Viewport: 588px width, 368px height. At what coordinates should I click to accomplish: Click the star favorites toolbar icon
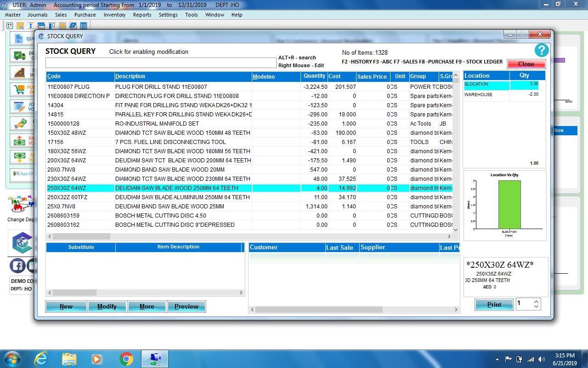pos(62,26)
